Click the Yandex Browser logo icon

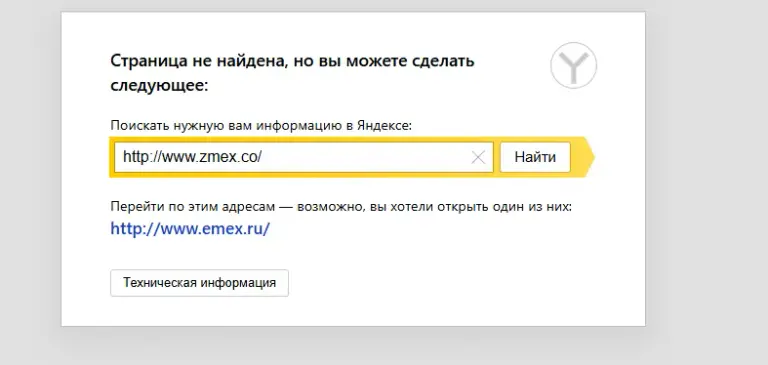click(x=574, y=65)
